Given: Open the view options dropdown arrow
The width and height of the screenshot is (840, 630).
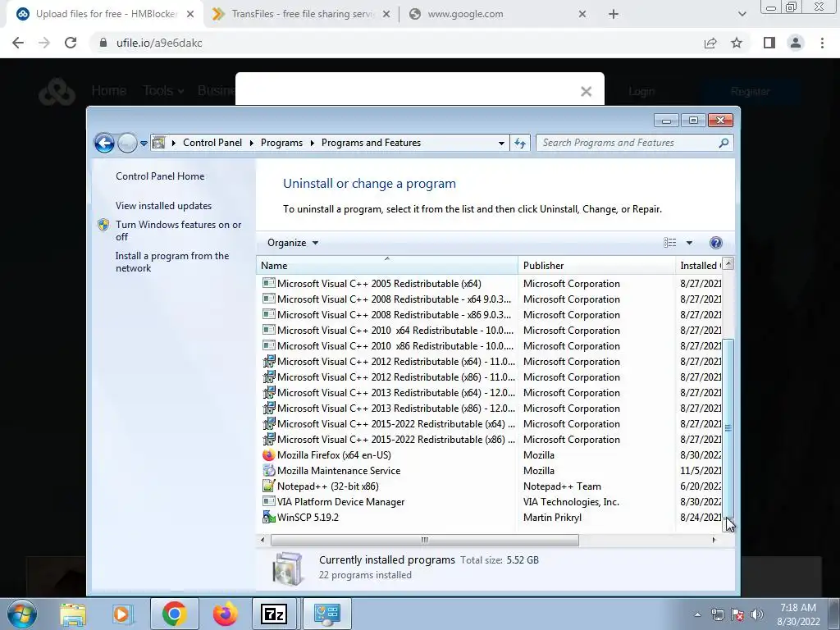Looking at the screenshot, I should point(689,243).
